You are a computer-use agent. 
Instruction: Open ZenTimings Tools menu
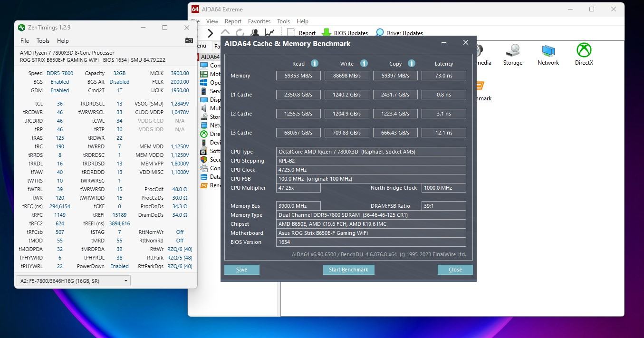point(43,41)
